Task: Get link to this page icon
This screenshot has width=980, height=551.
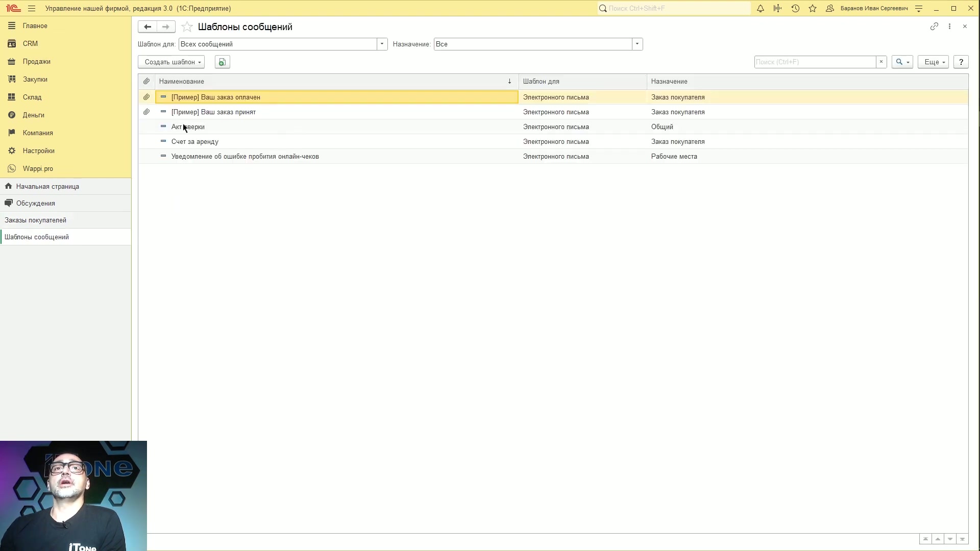Action: click(934, 27)
